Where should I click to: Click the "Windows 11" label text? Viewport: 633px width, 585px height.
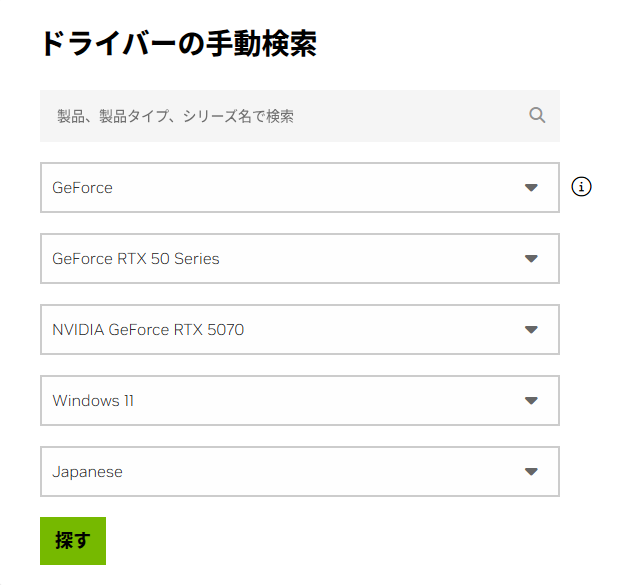point(93,401)
